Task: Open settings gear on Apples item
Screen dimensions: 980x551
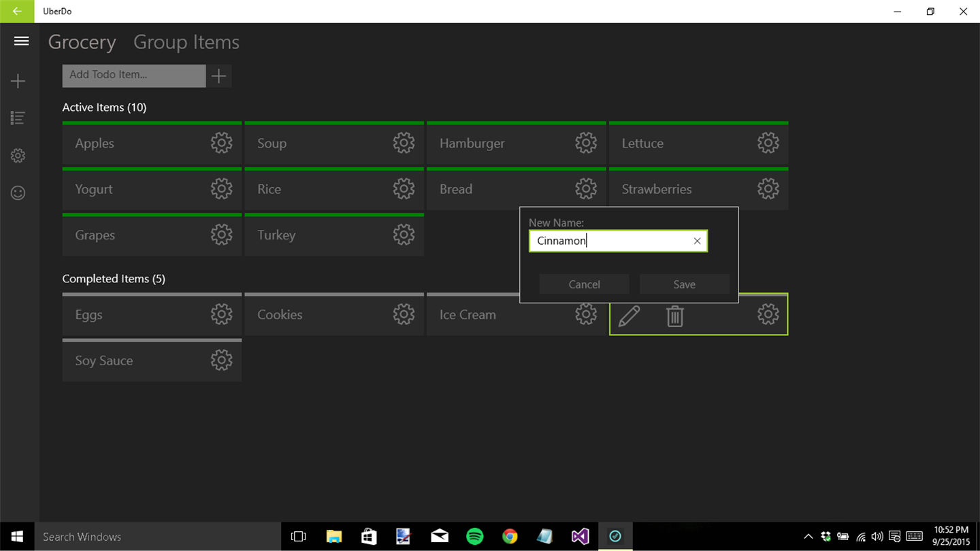Action: pos(221,143)
